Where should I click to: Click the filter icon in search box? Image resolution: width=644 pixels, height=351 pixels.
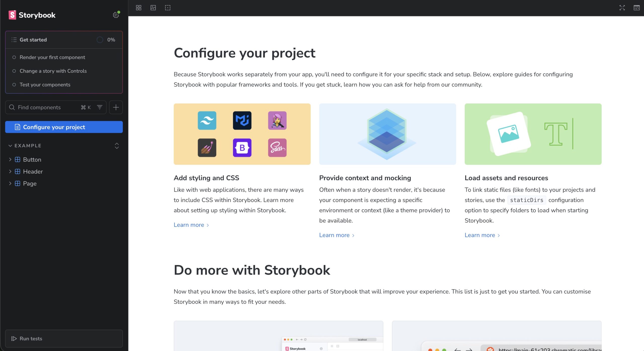click(x=100, y=107)
